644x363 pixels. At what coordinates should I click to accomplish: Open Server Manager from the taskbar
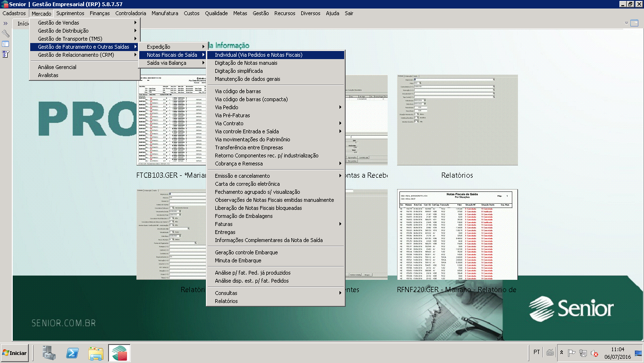coord(49,353)
